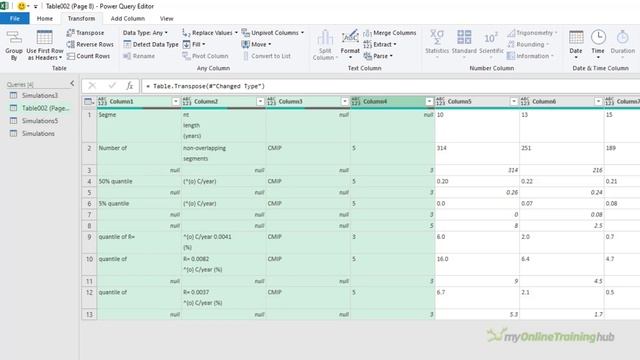Select the Simulations3 query

[40, 96]
